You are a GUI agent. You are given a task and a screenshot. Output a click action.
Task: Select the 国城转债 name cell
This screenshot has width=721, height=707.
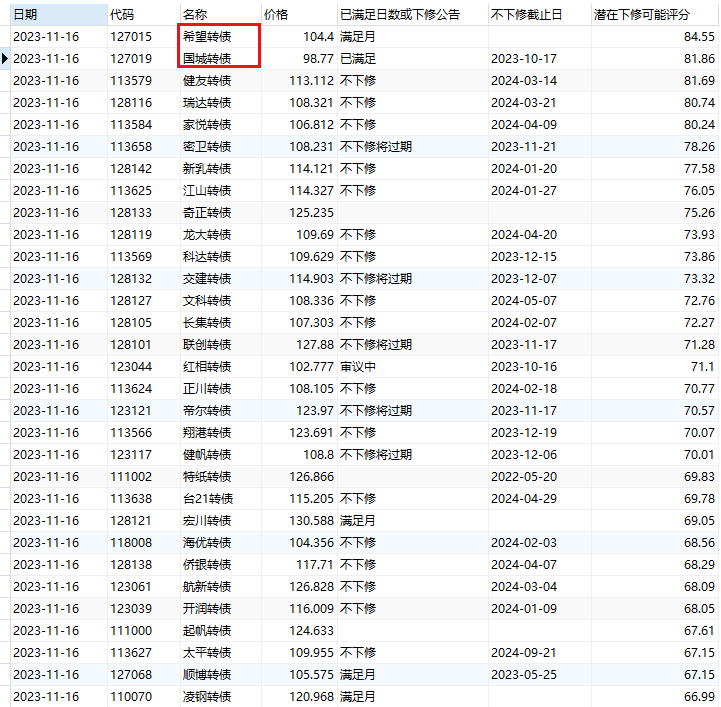point(207,59)
